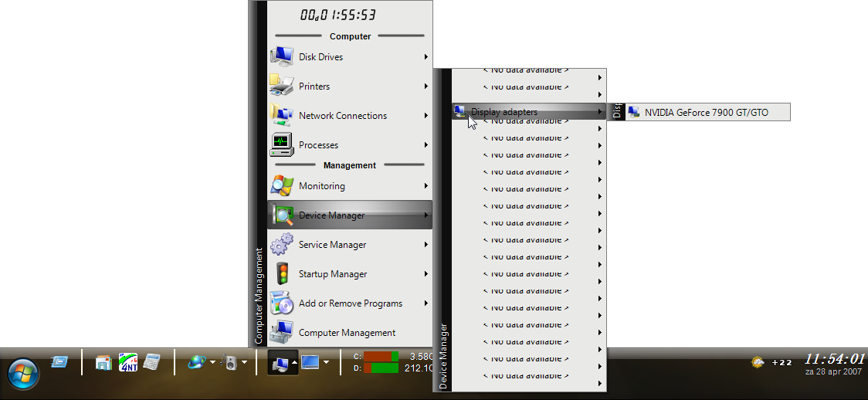Open Computer Management entry

pos(347,333)
